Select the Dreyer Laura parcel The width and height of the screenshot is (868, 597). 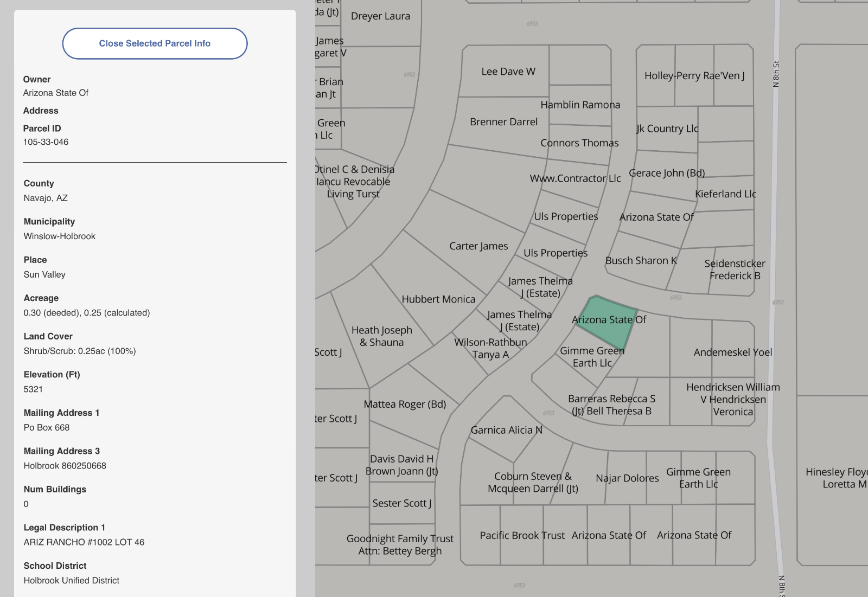[380, 16]
